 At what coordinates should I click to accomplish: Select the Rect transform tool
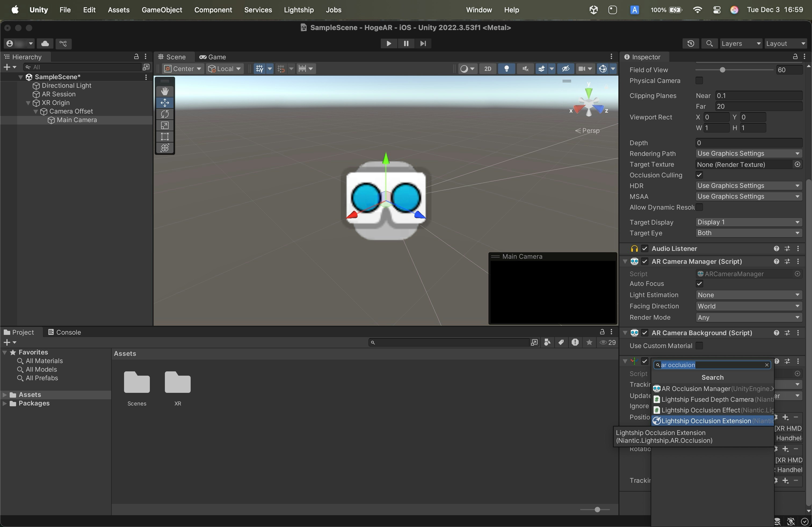(165, 137)
